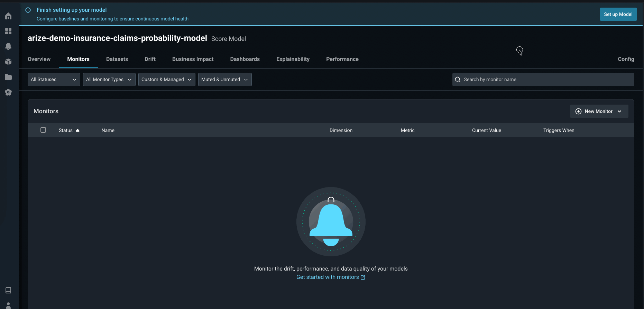Viewport: 644px width, 309px height.
Task: Click the Metric column header
Action: pos(407,130)
